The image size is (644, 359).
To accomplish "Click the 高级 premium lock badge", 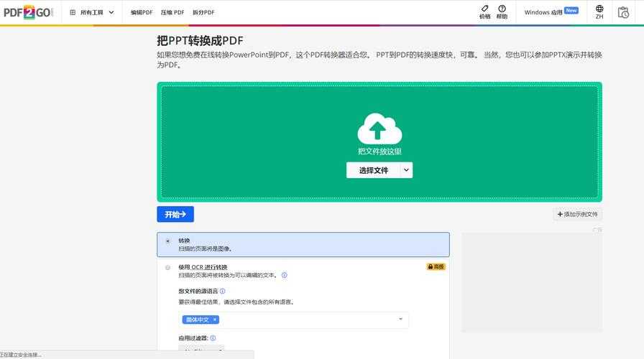I will 436,266.
